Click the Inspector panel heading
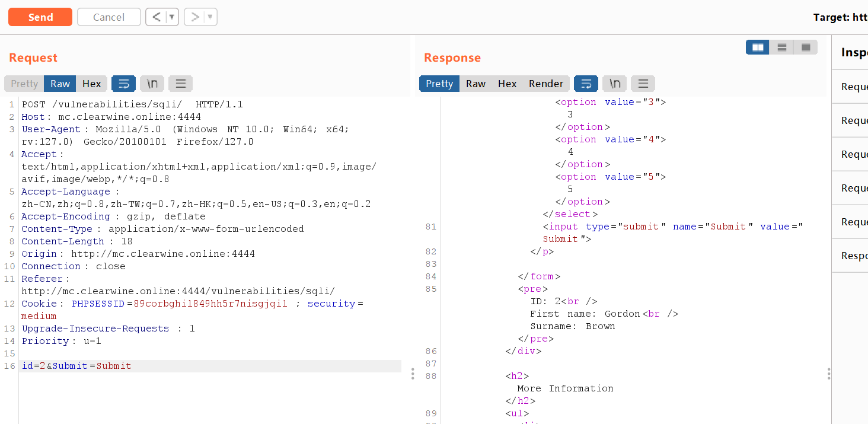Screen dimensions: 868x424 pyautogui.click(x=854, y=52)
